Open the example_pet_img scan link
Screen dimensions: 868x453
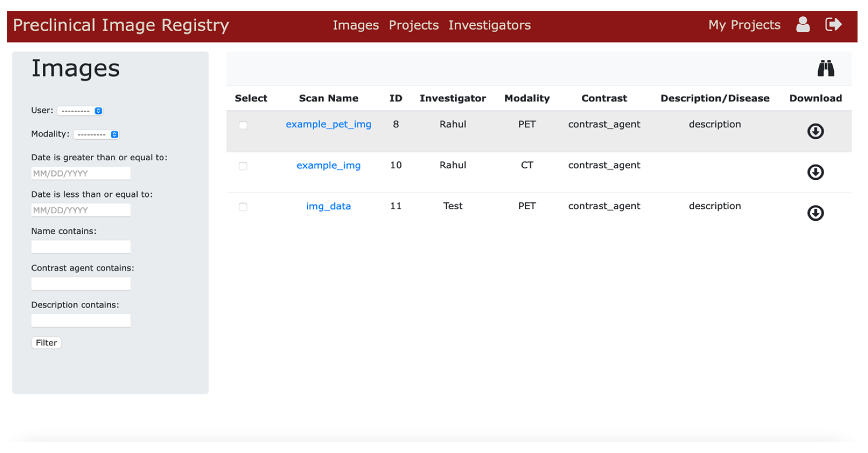coord(328,124)
